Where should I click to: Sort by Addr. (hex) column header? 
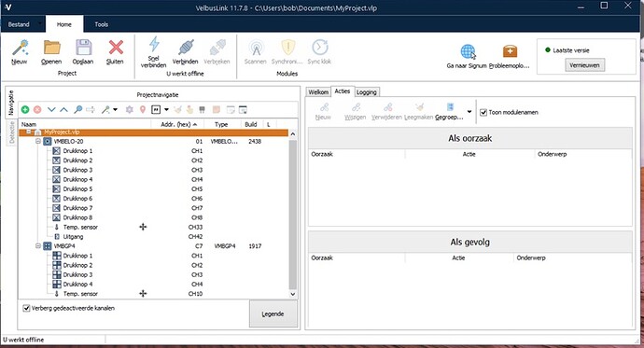(x=179, y=124)
